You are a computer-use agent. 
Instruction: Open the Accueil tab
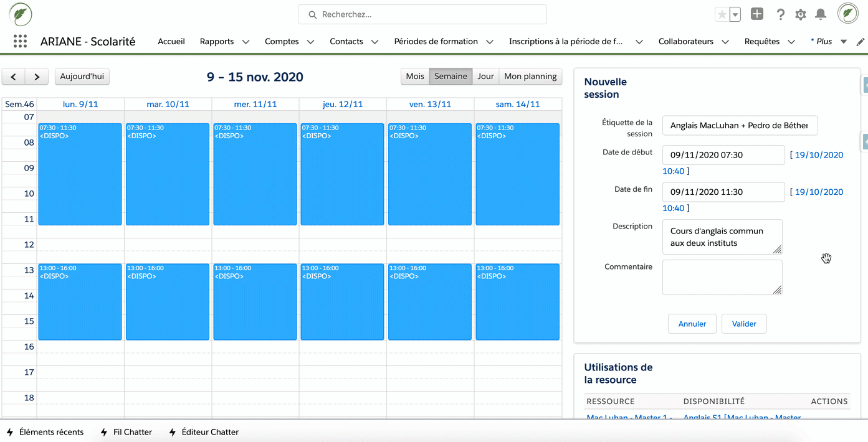pyautogui.click(x=171, y=41)
